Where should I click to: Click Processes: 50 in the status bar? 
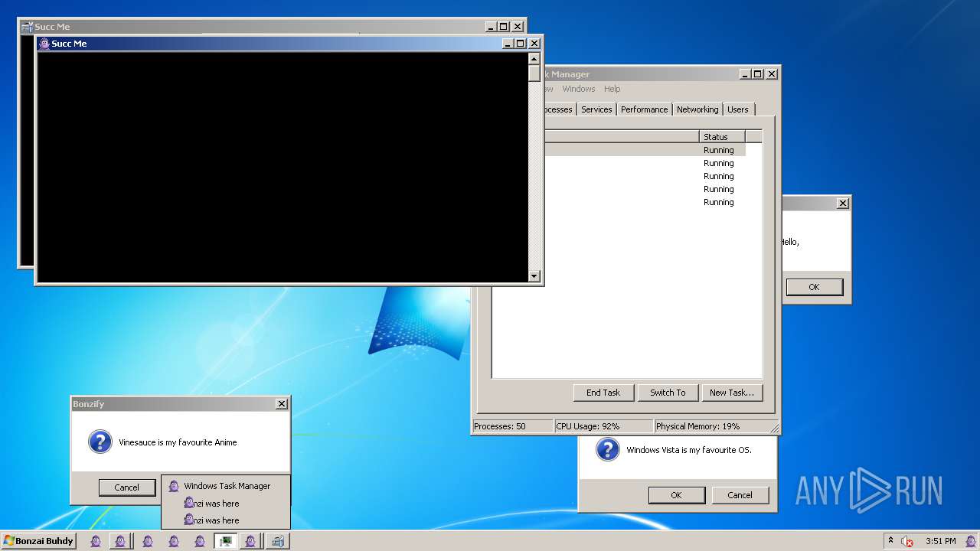tap(511, 426)
